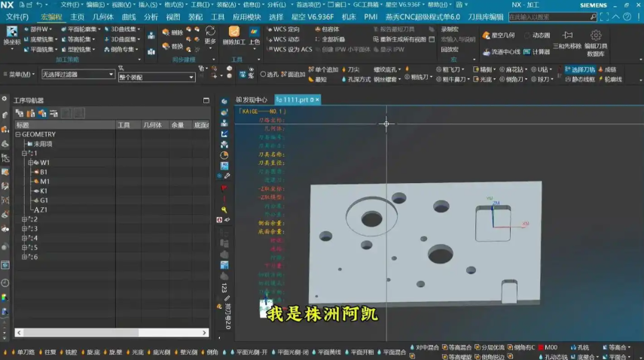Click the 单刀路 flame icon in bottom bar
Viewport: 644px width, 360px height.
pos(13,352)
